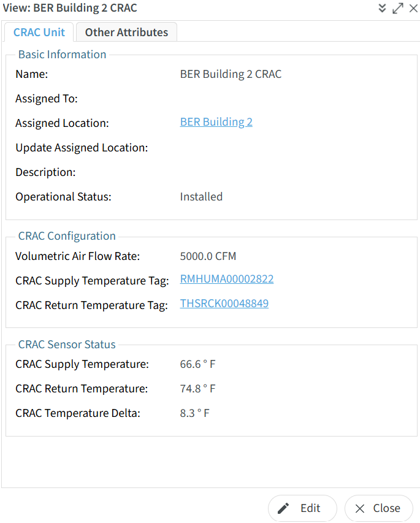420x523 pixels.
Task: Click the 66.6 °F supply temperature reading
Action: [197, 364]
